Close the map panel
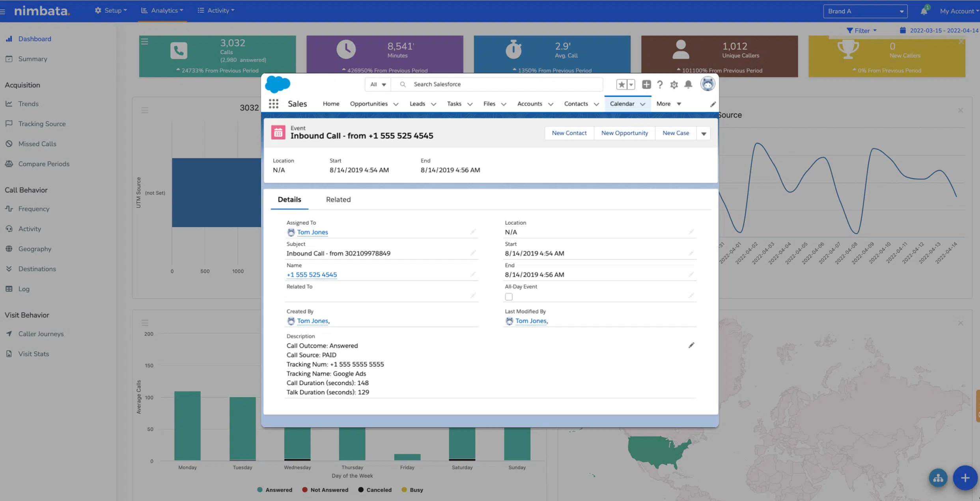 click(x=960, y=323)
